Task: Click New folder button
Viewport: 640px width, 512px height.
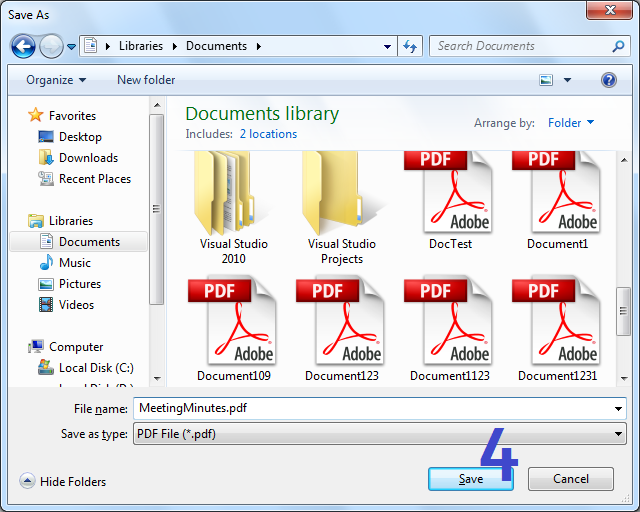Action: [x=146, y=80]
